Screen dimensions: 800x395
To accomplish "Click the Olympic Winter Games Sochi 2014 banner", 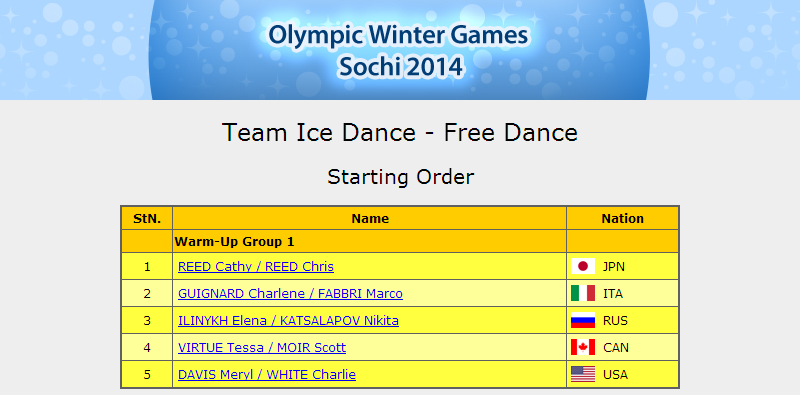I will pos(399,50).
